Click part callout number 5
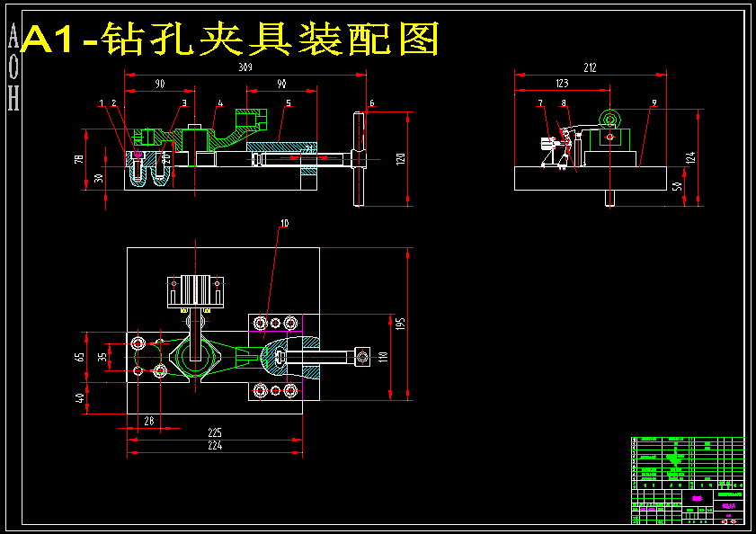This screenshot has height=534, width=756. [289, 103]
